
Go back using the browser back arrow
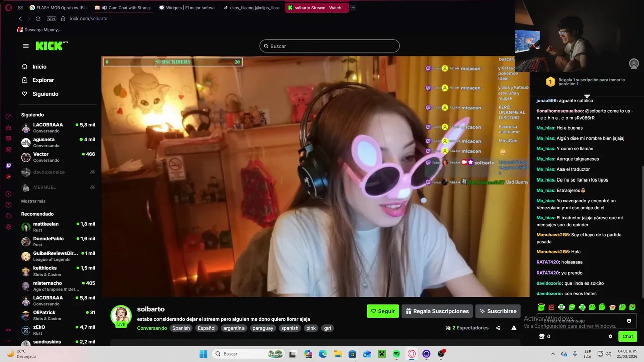20,19
